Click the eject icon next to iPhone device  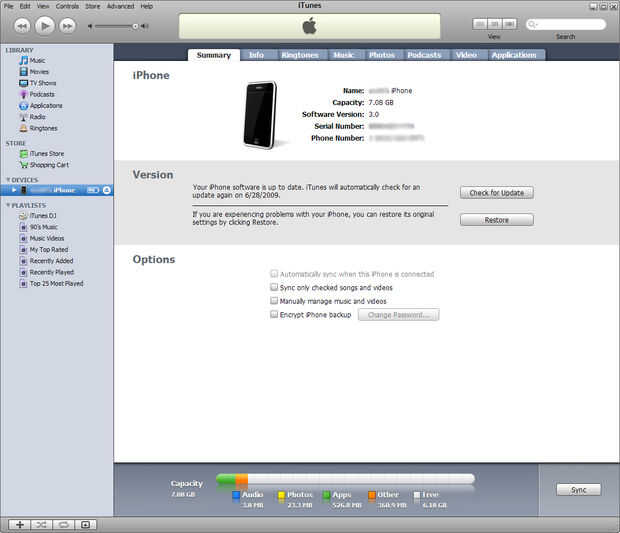107,190
